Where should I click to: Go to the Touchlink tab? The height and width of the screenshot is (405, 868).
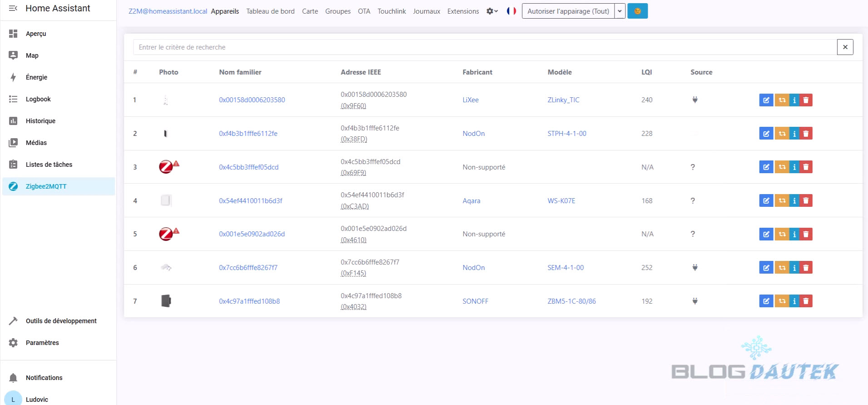[392, 11]
